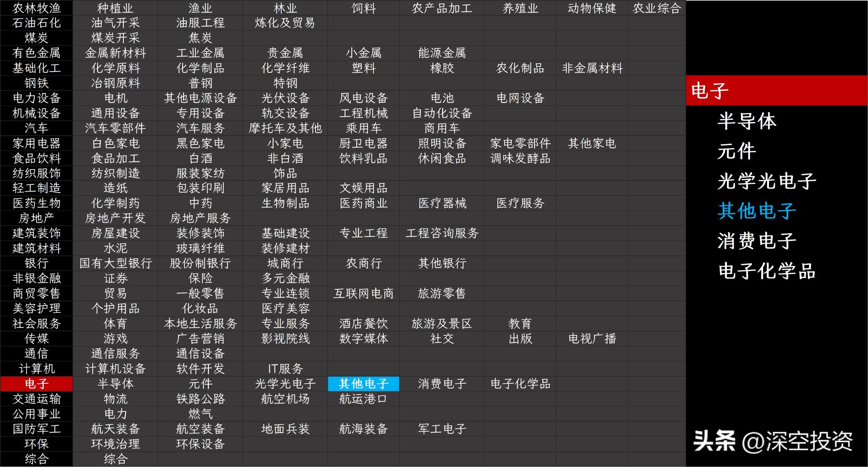This screenshot has width=868, height=467.
Task: Click the 铁路公路 cell
Action: click(x=200, y=399)
